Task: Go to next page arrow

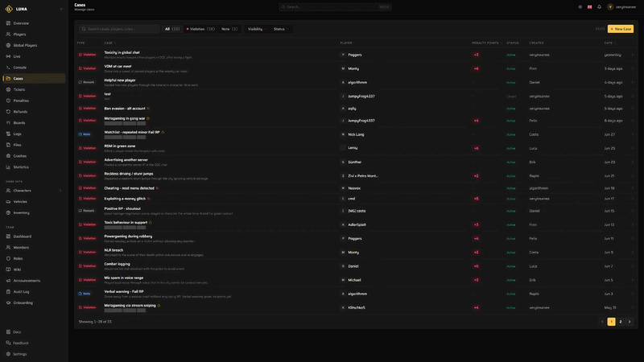Action: tap(630, 322)
